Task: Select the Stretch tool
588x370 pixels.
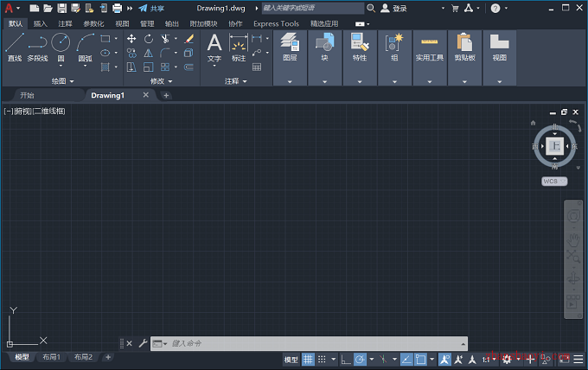Action: tap(131, 67)
